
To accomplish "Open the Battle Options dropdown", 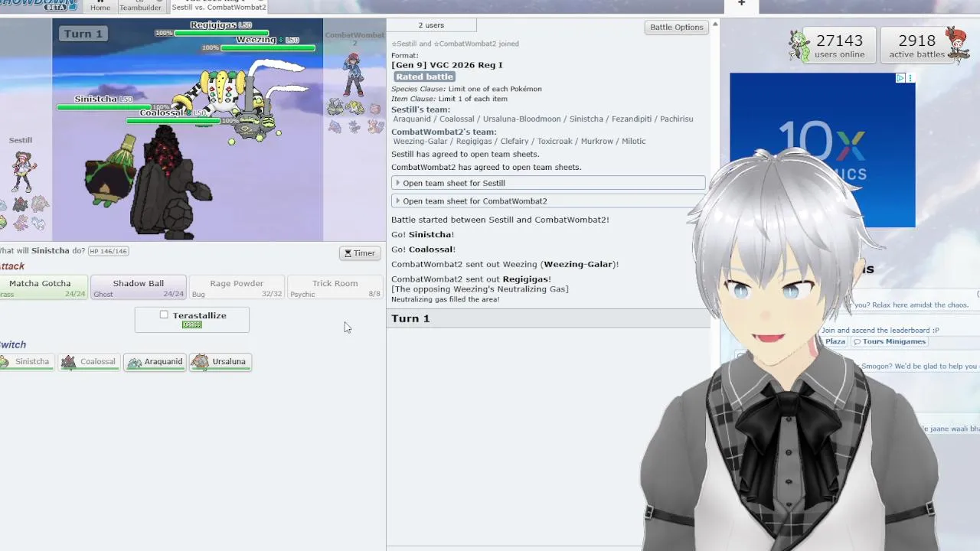I will coord(676,27).
